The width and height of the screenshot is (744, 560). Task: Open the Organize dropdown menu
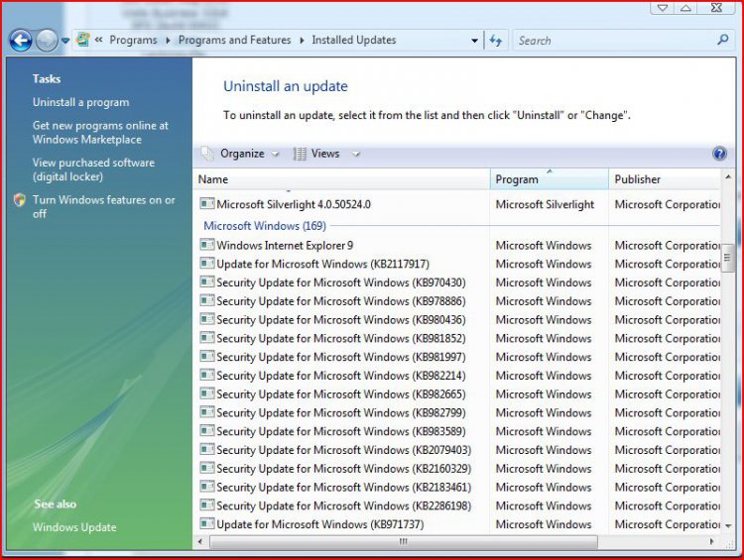pyautogui.click(x=249, y=154)
